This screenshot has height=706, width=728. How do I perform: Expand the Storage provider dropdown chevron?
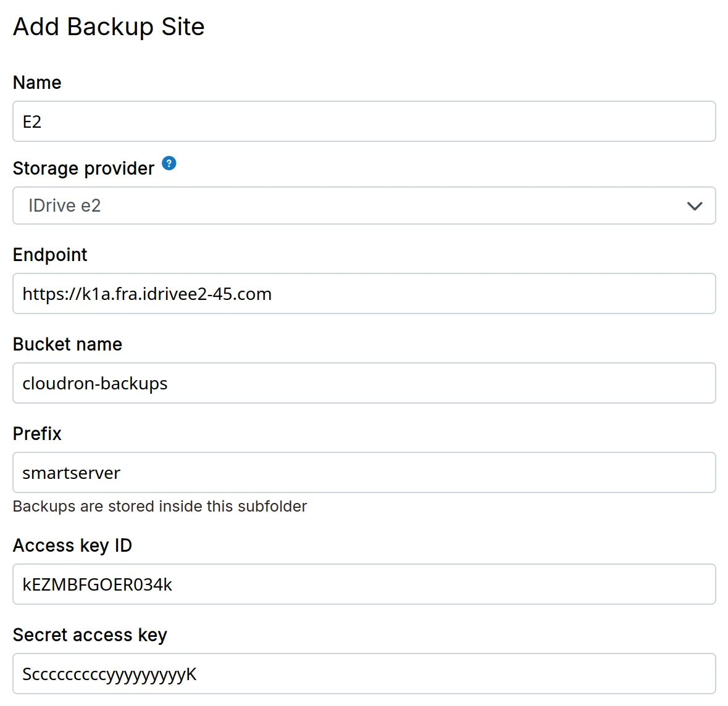[695, 206]
